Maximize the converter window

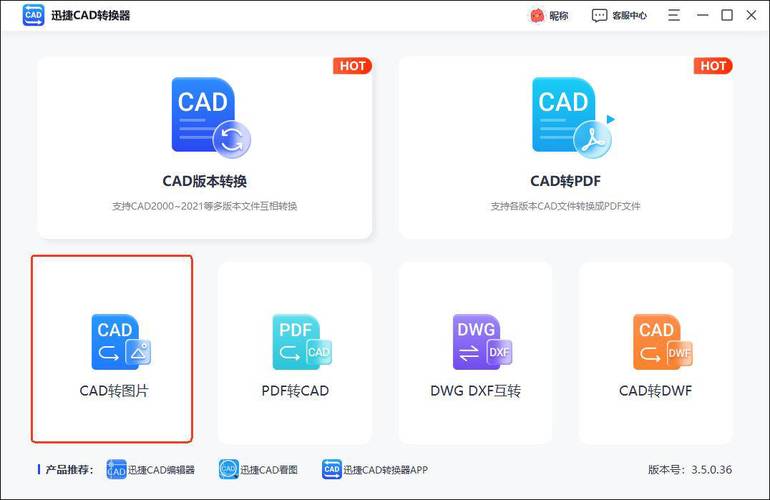click(x=727, y=15)
